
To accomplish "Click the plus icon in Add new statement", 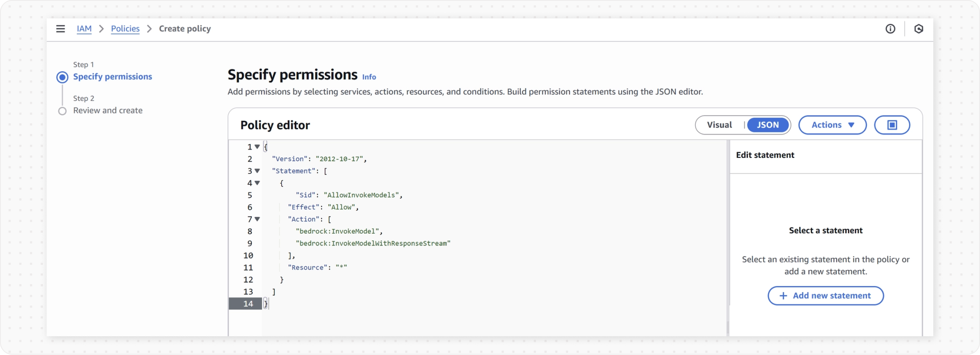I will click(783, 296).
